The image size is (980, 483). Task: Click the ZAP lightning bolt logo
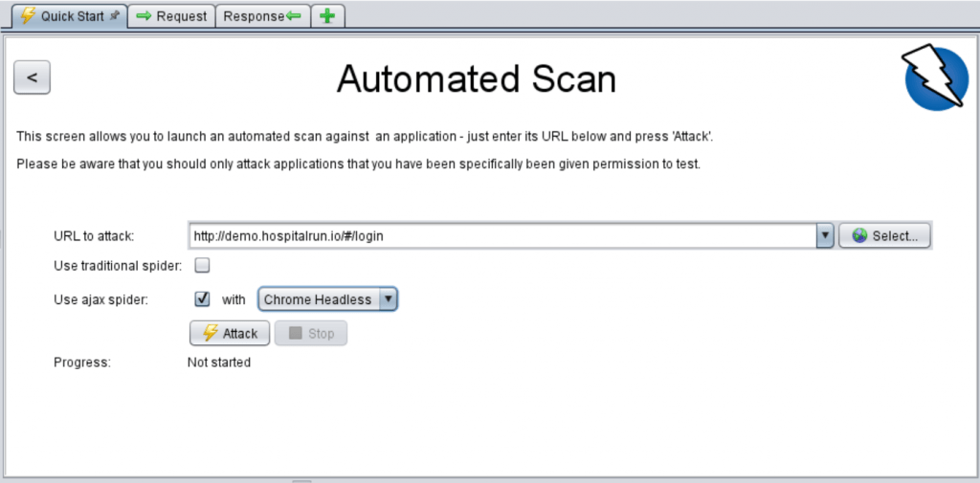tap(935, 77)
